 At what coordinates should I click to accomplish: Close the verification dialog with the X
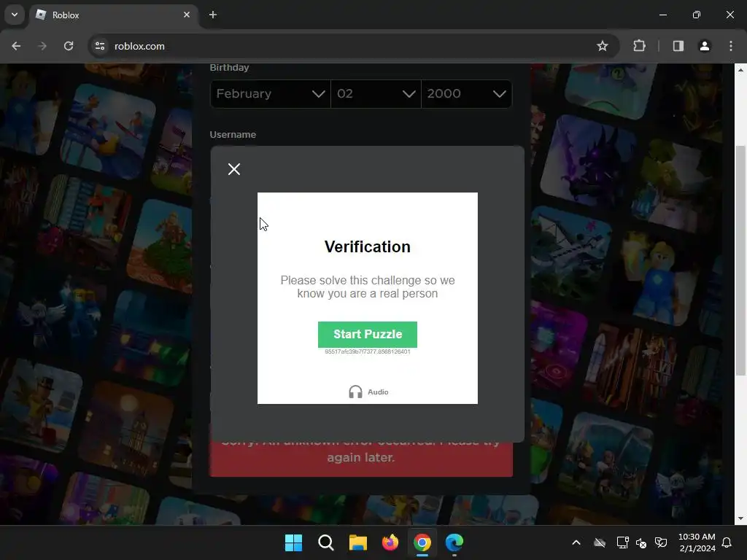pos(234,169)
